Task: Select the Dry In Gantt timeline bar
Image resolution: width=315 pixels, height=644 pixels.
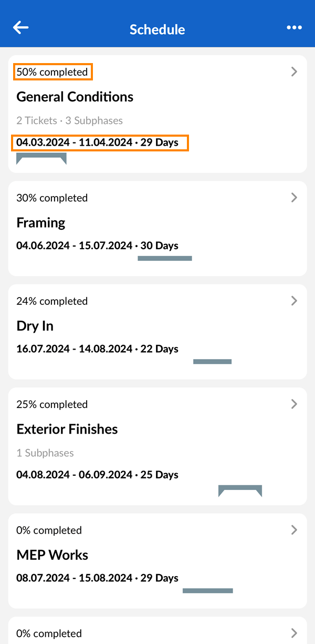Action: coord(212,362)
